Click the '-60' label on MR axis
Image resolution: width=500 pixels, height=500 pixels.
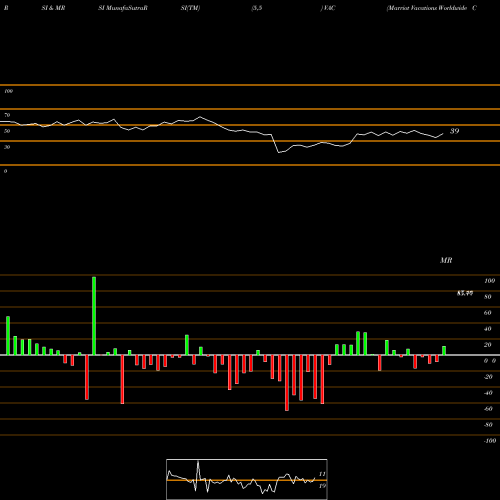point(488,409)
